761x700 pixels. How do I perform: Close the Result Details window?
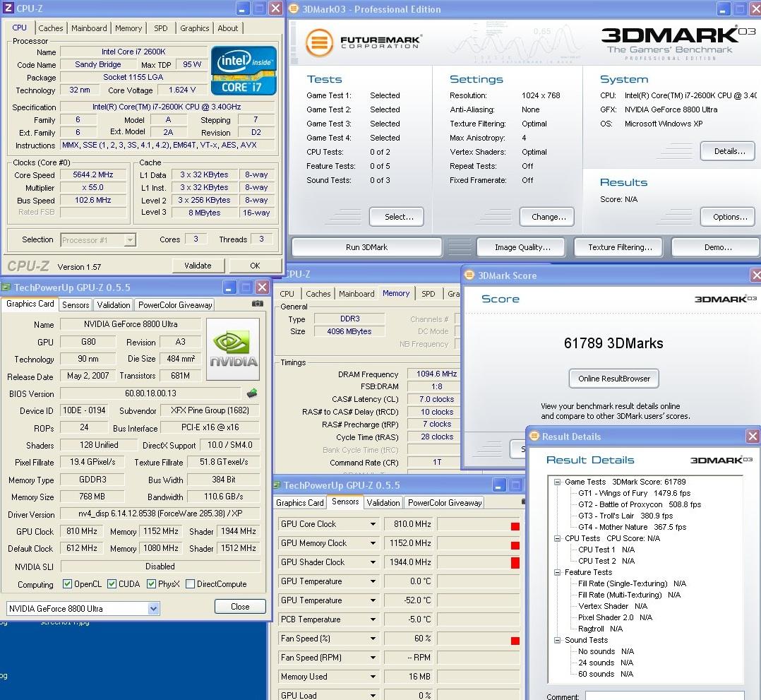[x=753, y=437]
